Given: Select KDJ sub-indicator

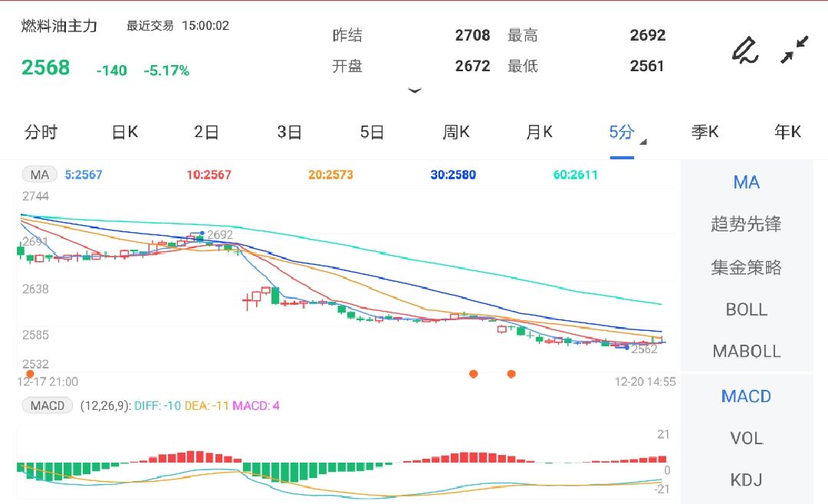Looking at the screenshot, I should [746, 480].
